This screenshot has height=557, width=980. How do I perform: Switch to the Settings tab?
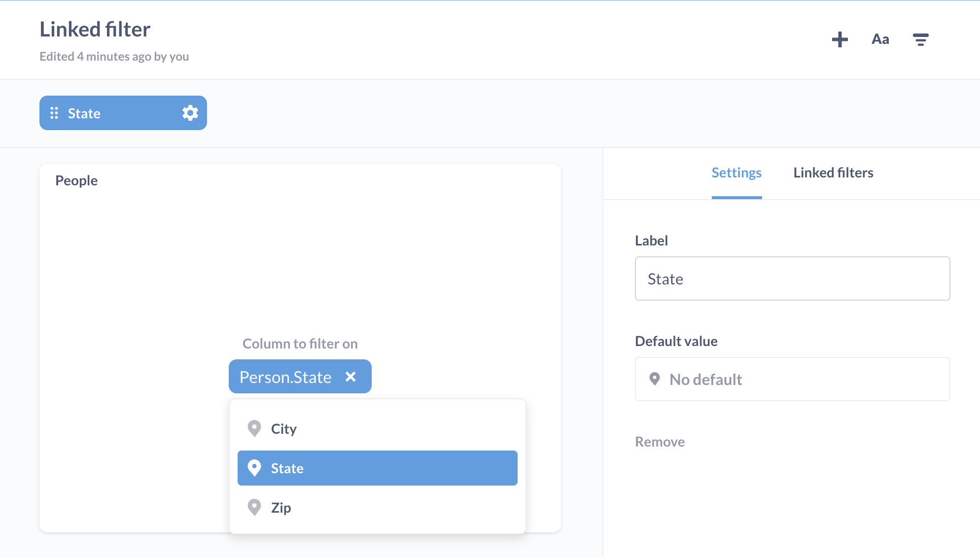[737, 172]
